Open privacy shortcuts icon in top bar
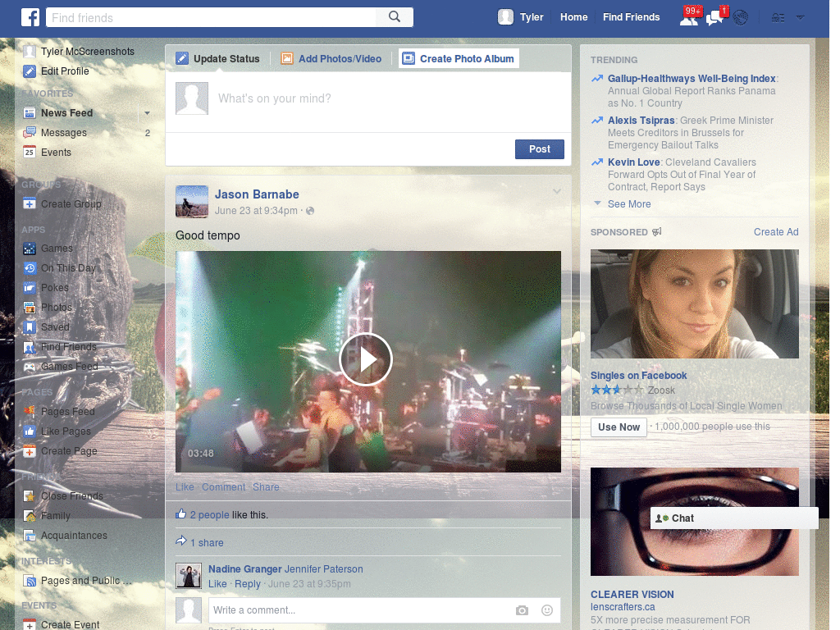The width and height of the screenshot is (840, 630). [x=778, y=18]
